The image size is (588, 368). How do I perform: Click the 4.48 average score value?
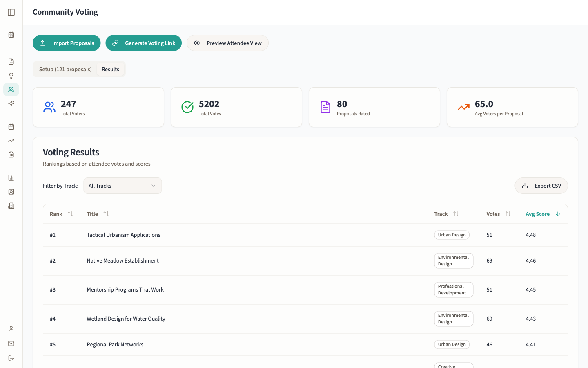click(530, 235)
